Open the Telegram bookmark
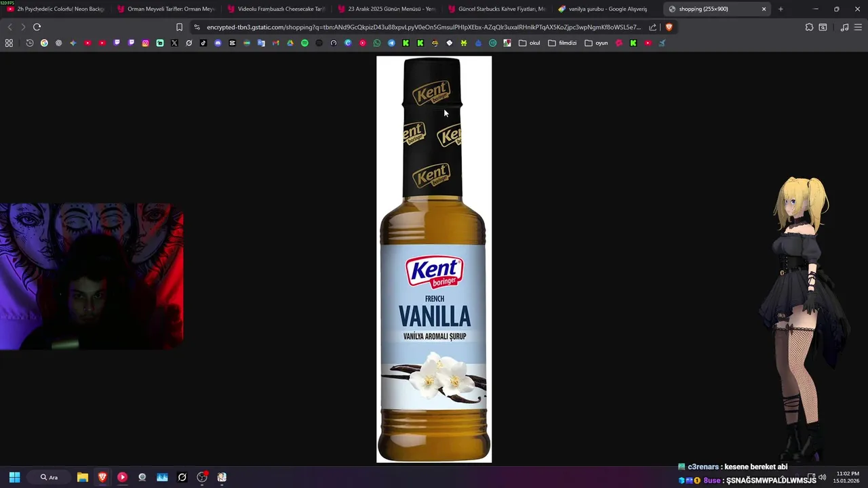The image size is (868, 488). tap(391, 43)
